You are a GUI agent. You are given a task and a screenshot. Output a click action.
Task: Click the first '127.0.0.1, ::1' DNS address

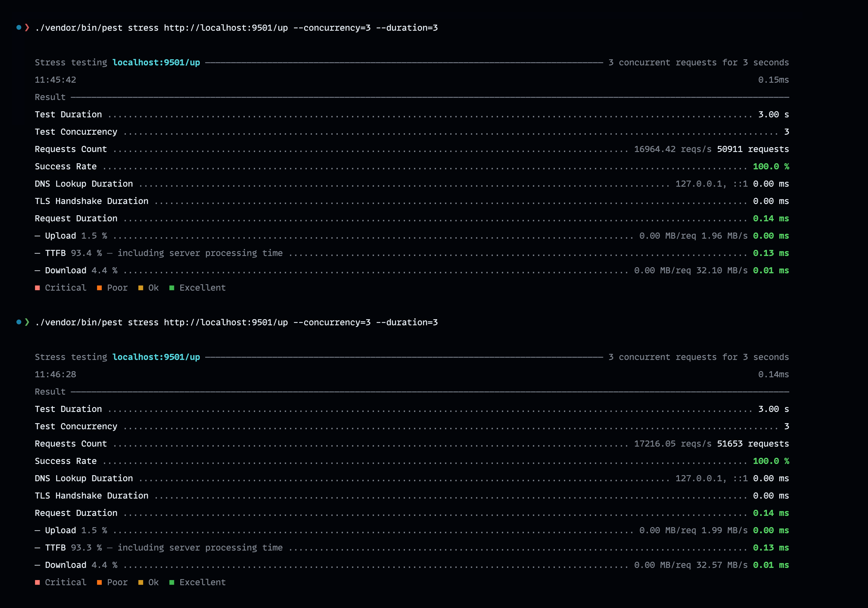pyautogui.click(x=711, y=184)
